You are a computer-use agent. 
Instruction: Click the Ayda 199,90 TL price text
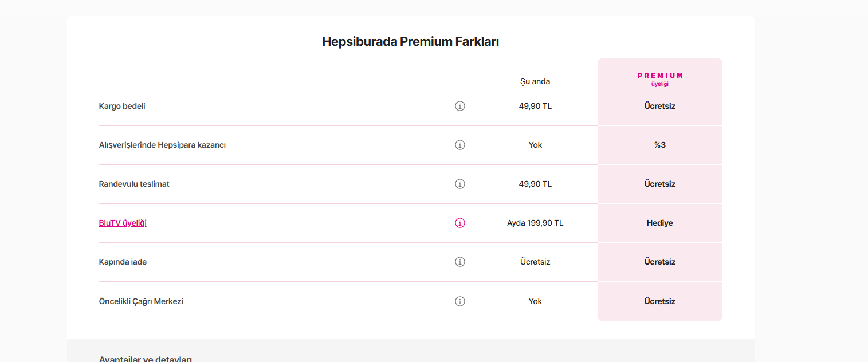(x=535, y=223)
